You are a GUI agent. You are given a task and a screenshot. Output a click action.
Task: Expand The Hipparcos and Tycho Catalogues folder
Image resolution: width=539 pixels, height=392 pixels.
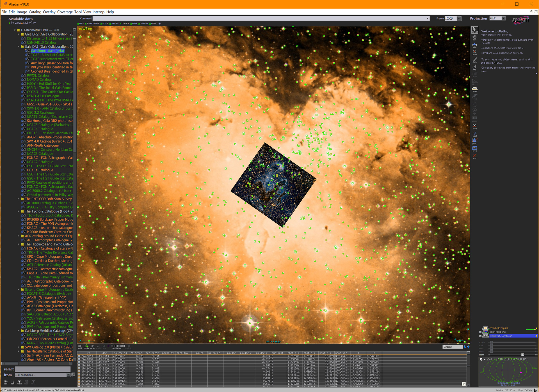(x=19, y=244)
